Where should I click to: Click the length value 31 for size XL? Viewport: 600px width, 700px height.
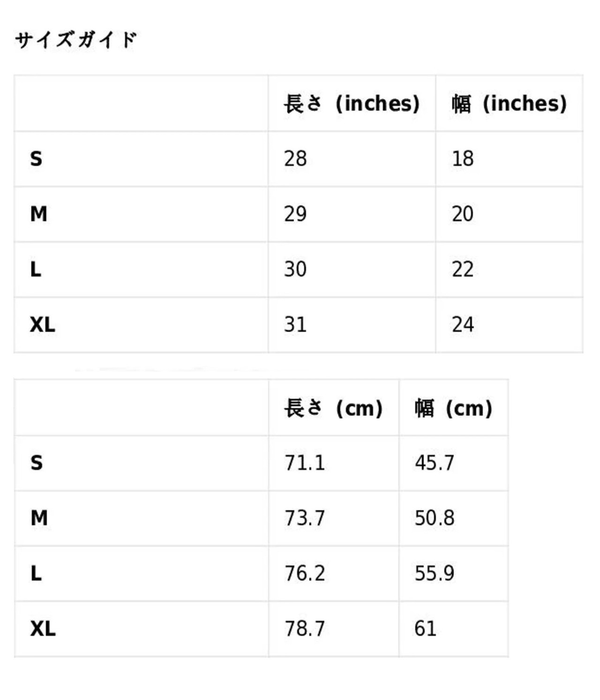pos(295,325)
